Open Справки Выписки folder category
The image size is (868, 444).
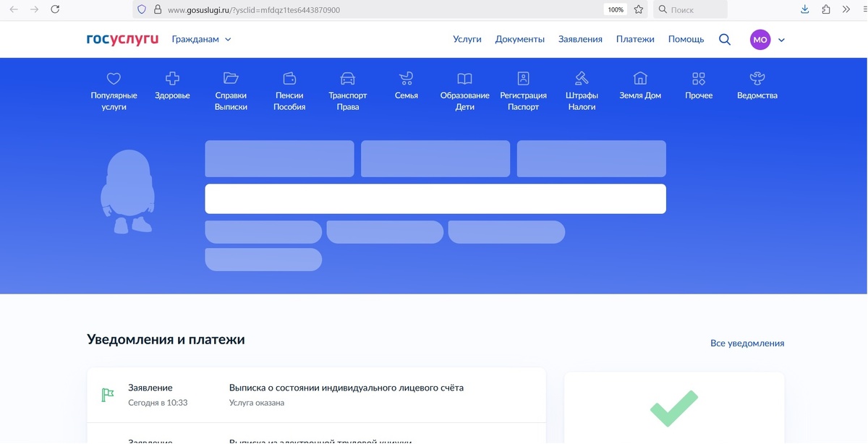coord(231,91)
